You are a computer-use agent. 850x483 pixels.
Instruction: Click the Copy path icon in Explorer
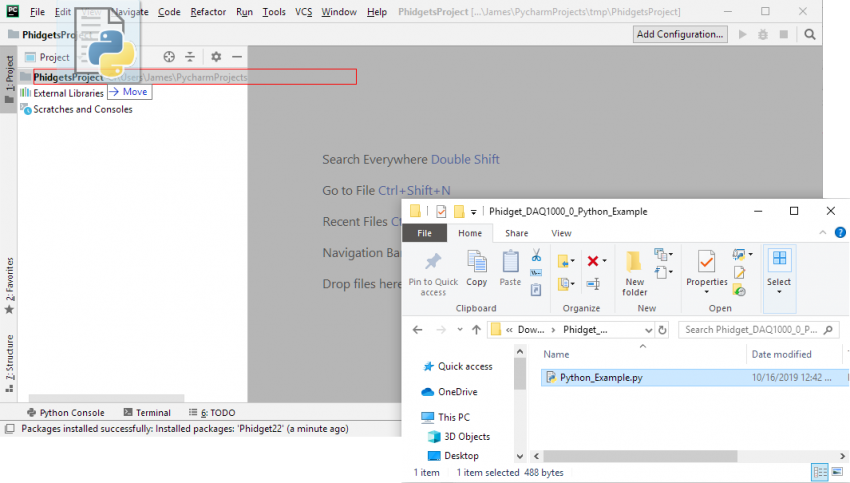point(536,273)
